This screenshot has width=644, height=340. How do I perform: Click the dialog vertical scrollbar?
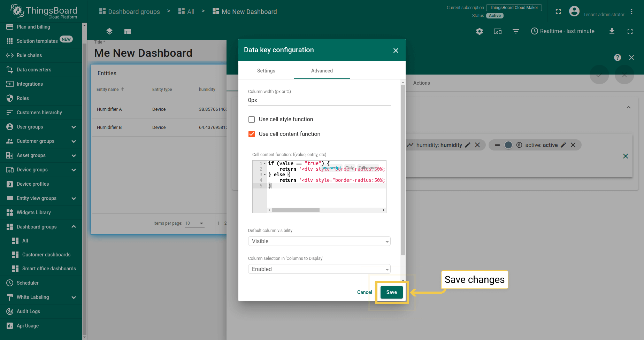coord(403,170)
